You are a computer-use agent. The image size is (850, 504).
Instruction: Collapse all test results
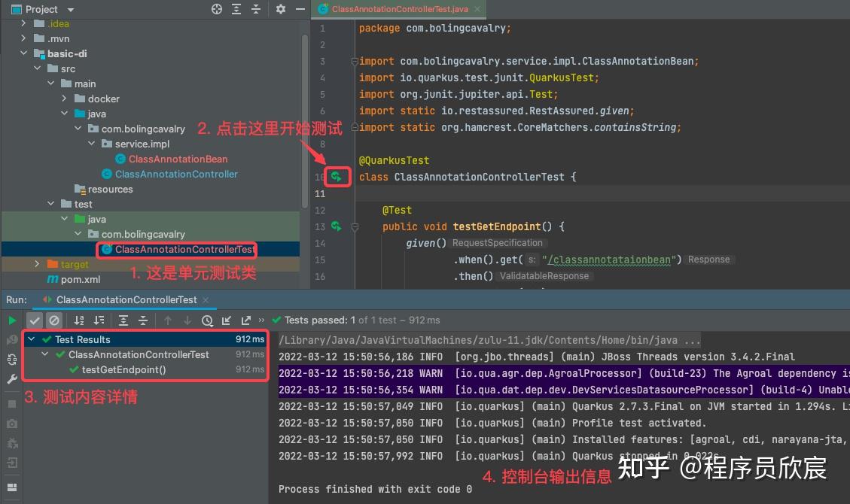(x=143, y=320)
